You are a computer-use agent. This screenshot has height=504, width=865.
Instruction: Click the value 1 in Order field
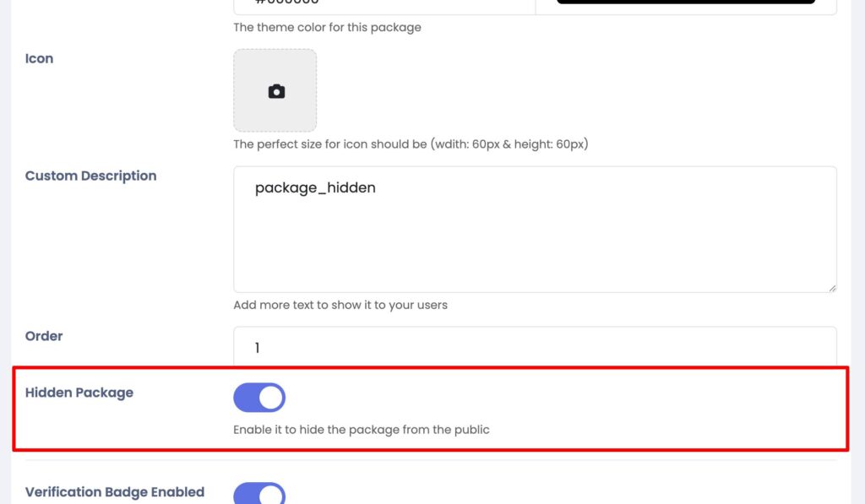point(258,348)
